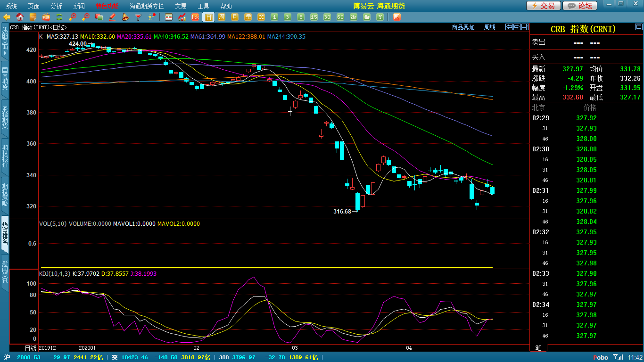Click the 商品叠加 link
644x362 pixels.
[x=463, y=27]
